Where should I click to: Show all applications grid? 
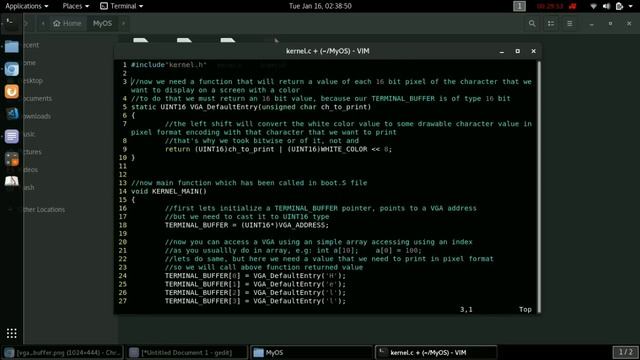[x=11, y=333]
